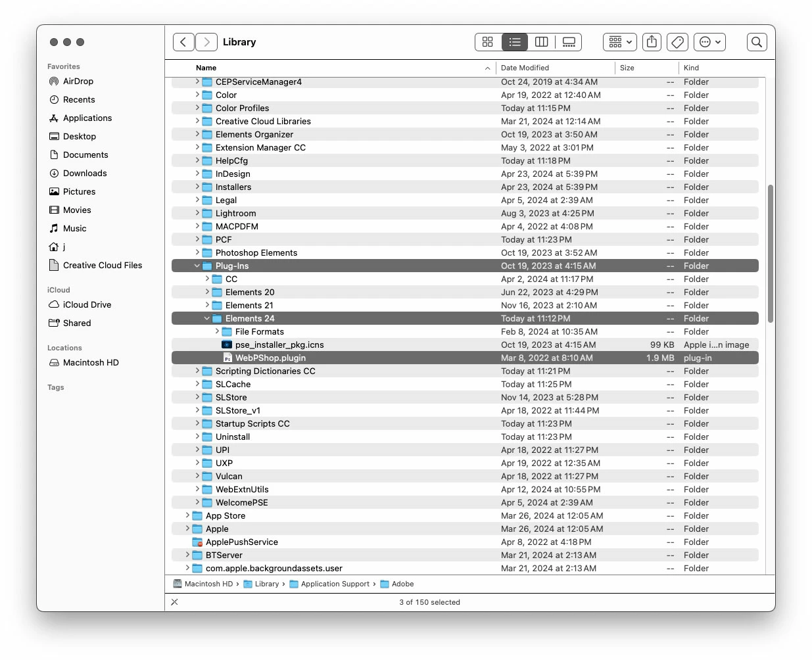Select the Startup Scripts CC folder

(465, 423)
